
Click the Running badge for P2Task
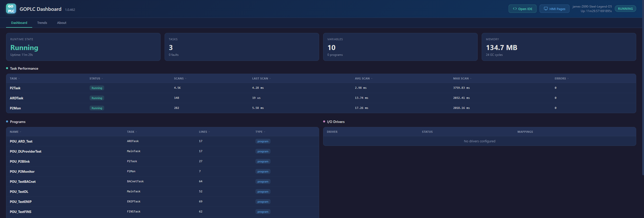coord(97,88)
